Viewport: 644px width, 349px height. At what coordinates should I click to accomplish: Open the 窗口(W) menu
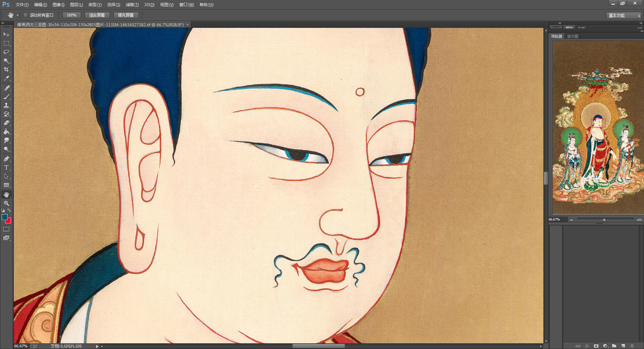pyautogui.click(x=187, y=4)
